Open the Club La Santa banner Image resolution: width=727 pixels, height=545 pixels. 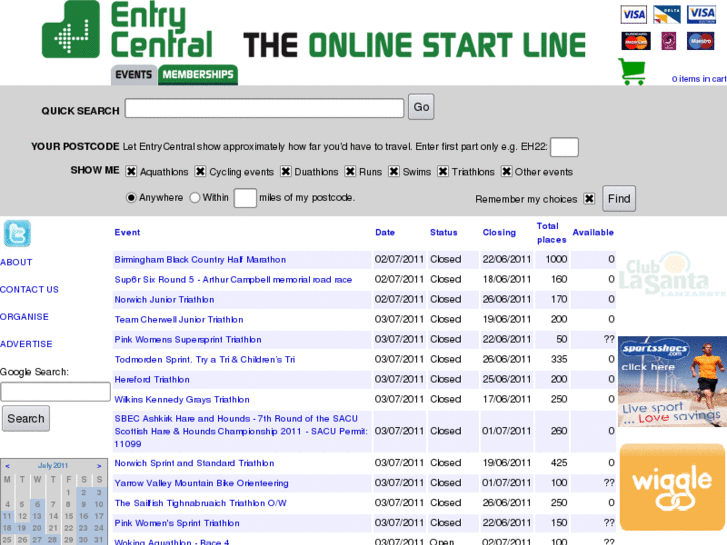point(672,274)
